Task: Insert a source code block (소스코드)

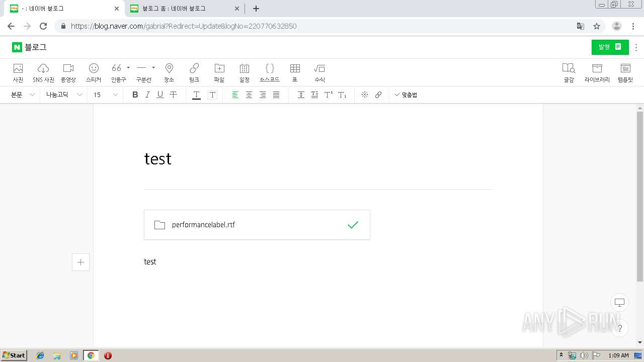Action: click(270, 72)
